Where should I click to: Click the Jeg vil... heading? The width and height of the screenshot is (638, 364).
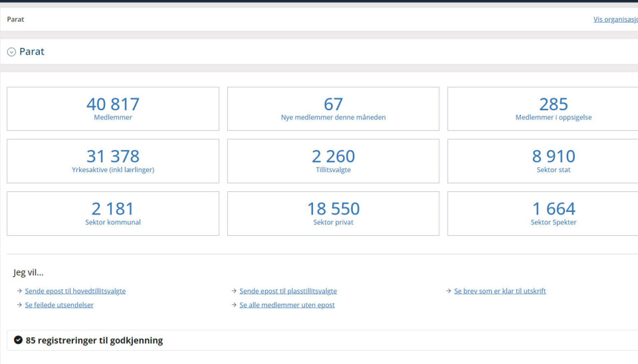[x=28, y=272]
